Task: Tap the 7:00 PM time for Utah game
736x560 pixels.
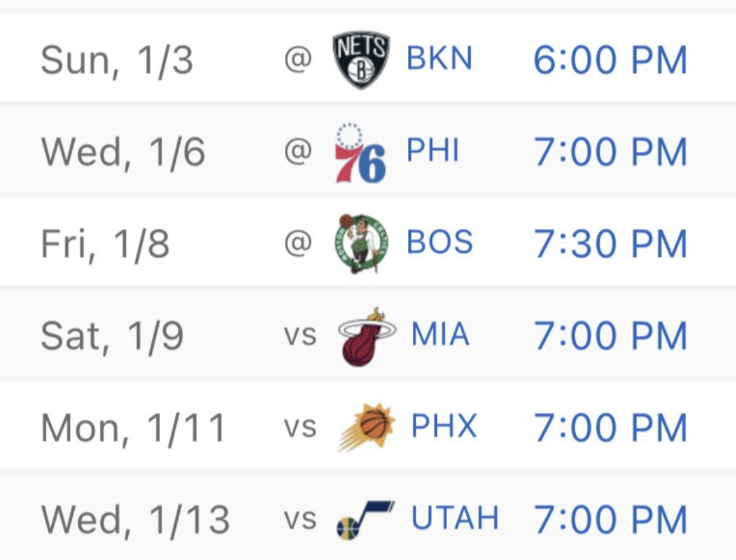Action: point(610,520)
